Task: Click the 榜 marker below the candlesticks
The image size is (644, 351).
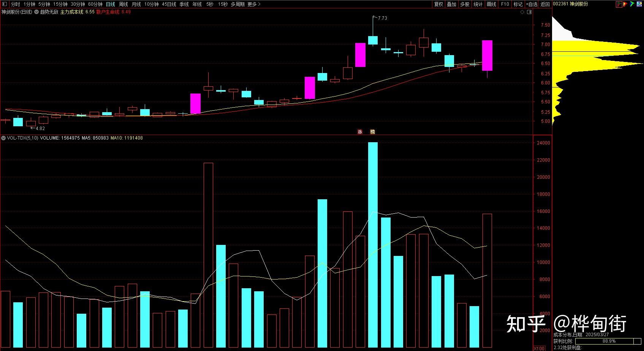Action: click(x=372, y=132)
